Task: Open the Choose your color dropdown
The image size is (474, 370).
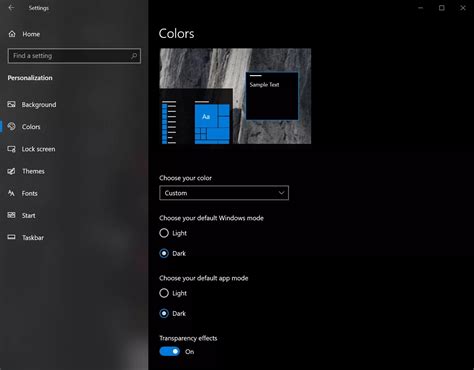Action: click(224, 193)
